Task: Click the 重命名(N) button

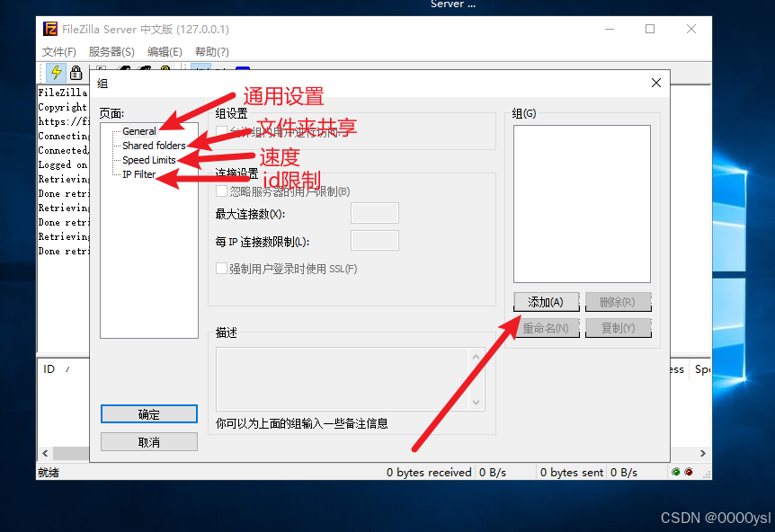Action: coord(546,328)
